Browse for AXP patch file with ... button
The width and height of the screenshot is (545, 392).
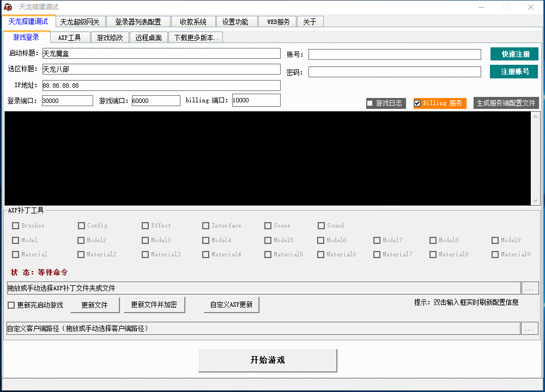pyautogui.click(x=530, y=288)
